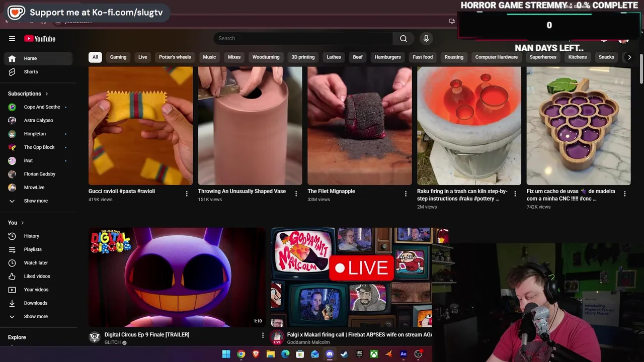Open more options for Digital Circus trailer

point(263,335)
